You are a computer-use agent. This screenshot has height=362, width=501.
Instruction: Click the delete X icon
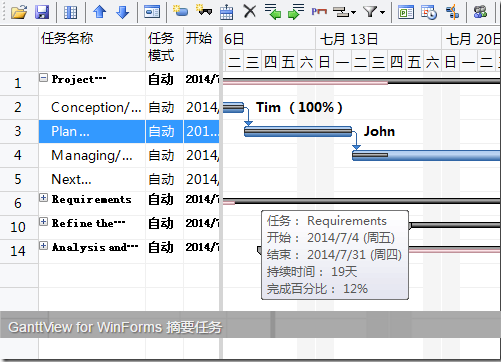click(x=250, y=12)
